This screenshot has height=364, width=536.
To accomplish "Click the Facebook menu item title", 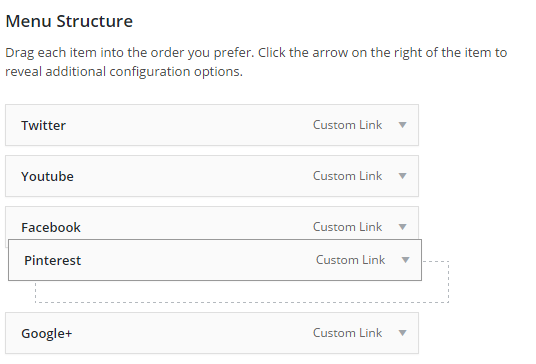I will point(51,227).
